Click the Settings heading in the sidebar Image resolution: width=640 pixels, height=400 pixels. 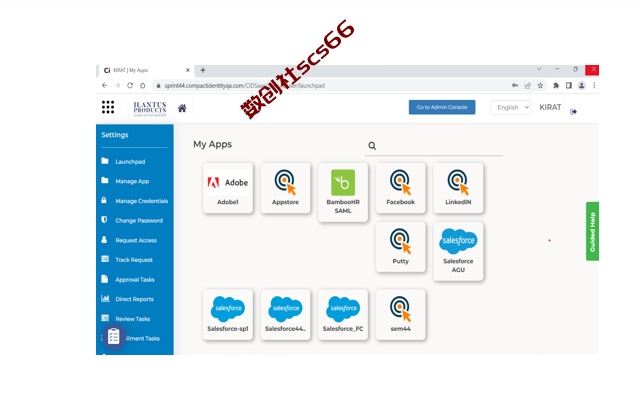point(115,135)
